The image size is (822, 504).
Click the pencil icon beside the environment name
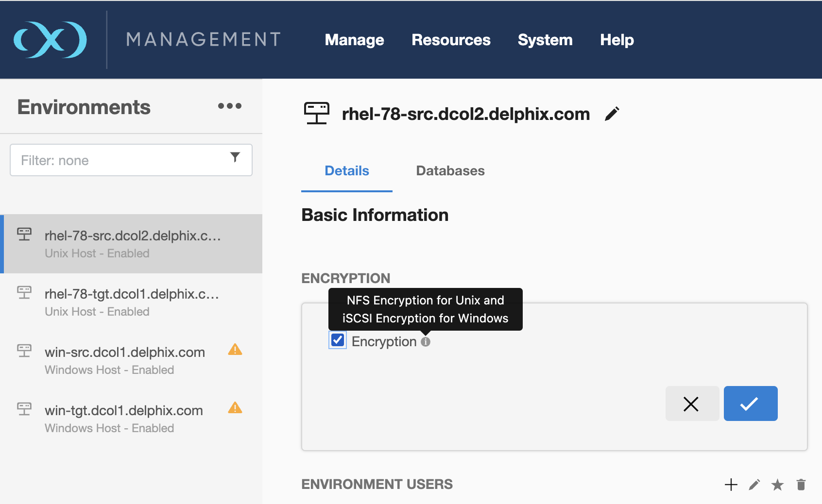point(612,114)
